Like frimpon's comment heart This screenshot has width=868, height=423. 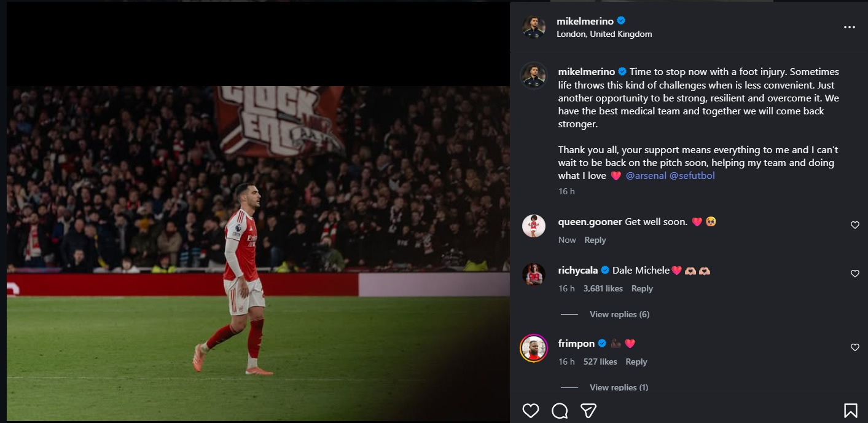[x=854, y=347]
